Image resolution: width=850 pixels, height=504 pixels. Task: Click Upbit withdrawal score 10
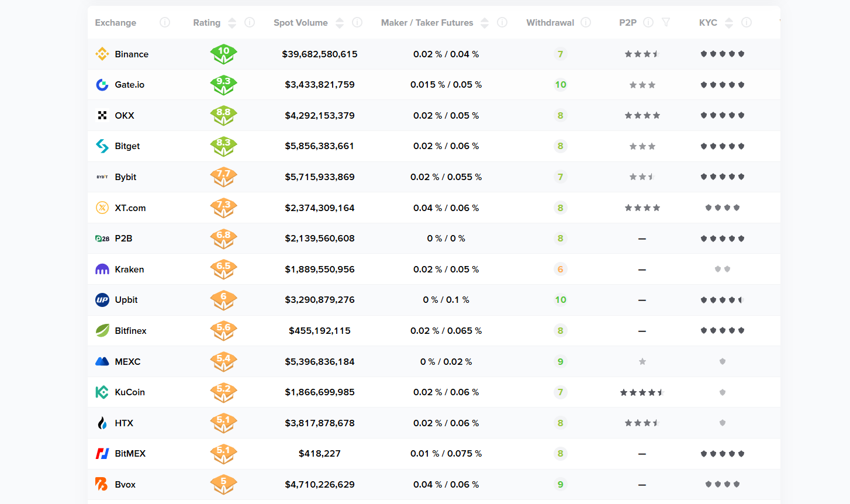click(561, 300)
